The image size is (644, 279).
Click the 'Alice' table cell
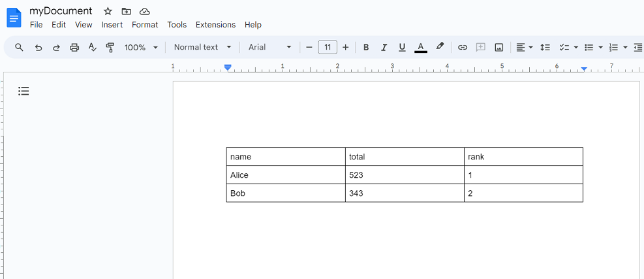(286, 175)
